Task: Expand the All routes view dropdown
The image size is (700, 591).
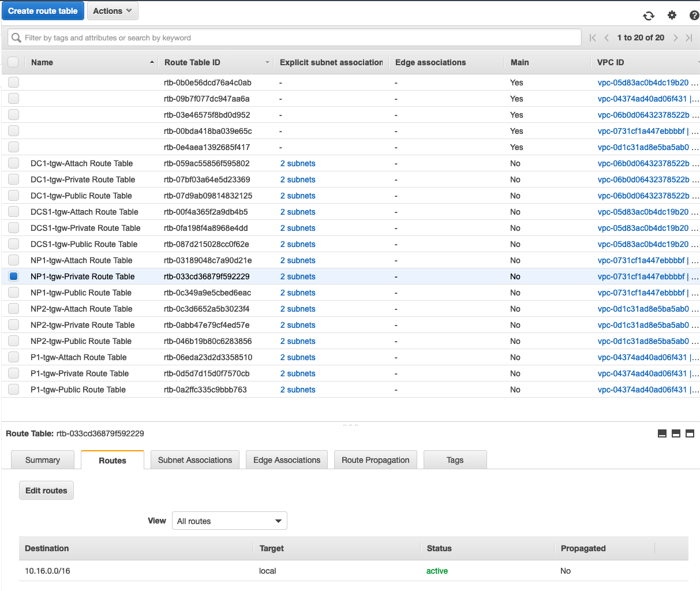Action: [229, 521]
